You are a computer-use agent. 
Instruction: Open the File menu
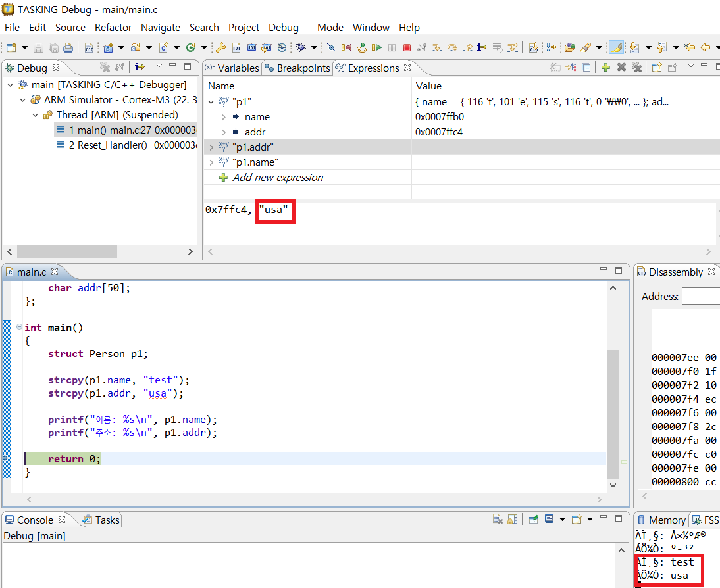coord(12,28)
